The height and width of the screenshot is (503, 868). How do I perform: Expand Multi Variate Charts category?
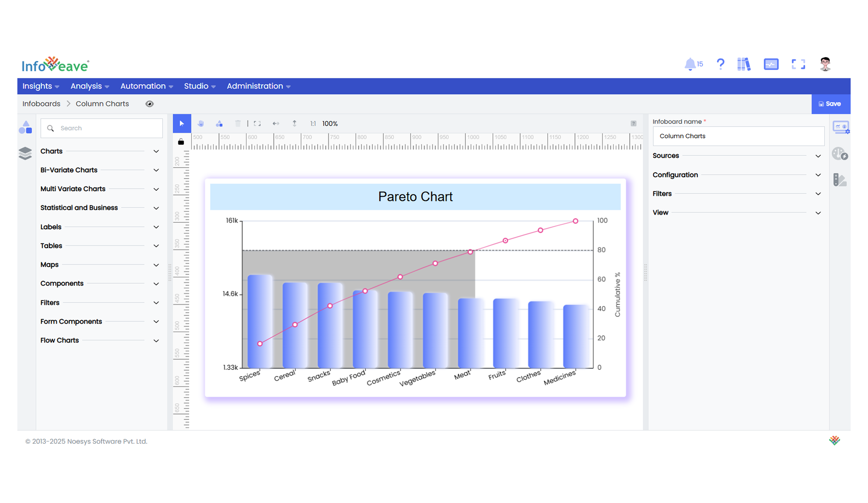[x=100, y=189]
